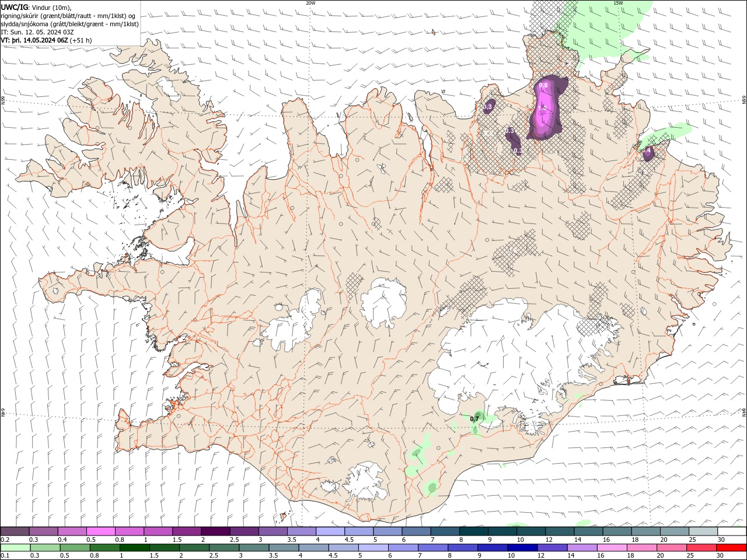Click the 'UWC/IG: Vindur (10m),' title line

tap(36, 7)
